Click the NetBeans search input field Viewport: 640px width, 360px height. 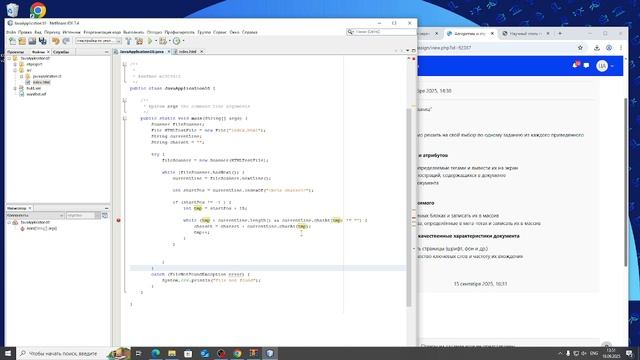tap(384, 31)
